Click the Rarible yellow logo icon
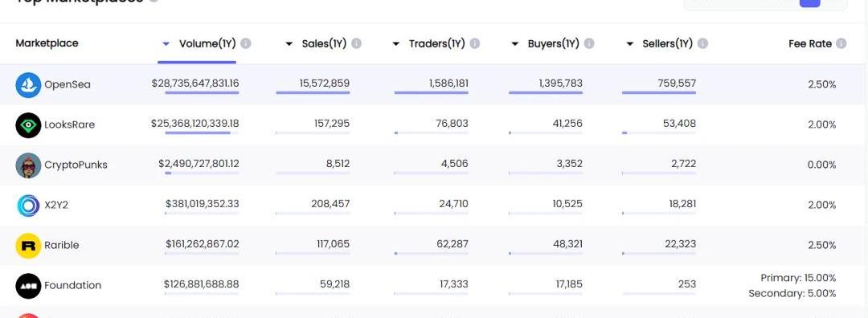868x318 pixels. [28, 246]
